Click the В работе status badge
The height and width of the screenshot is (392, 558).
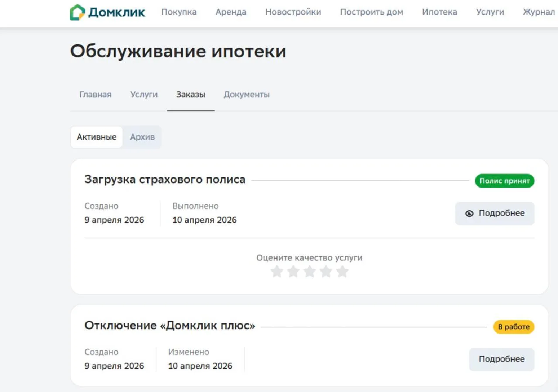[x=514, y=327]
